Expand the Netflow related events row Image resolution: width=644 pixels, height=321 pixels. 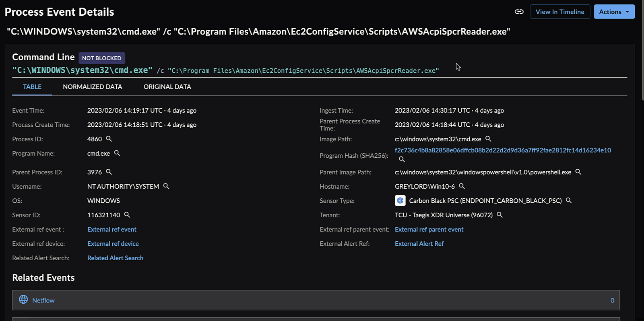pos(316,300)
